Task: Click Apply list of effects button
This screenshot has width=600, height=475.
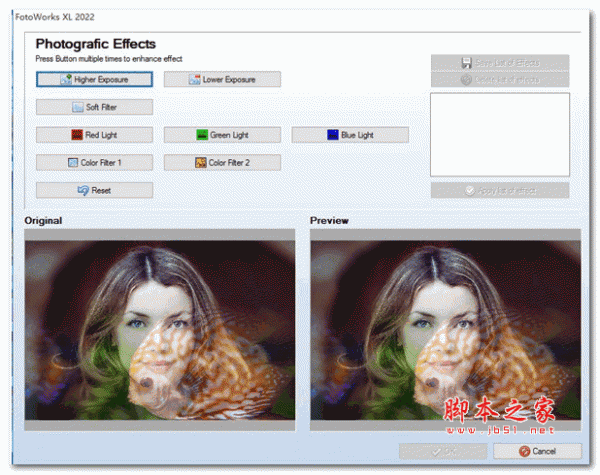Action: [x=500, y=190]
